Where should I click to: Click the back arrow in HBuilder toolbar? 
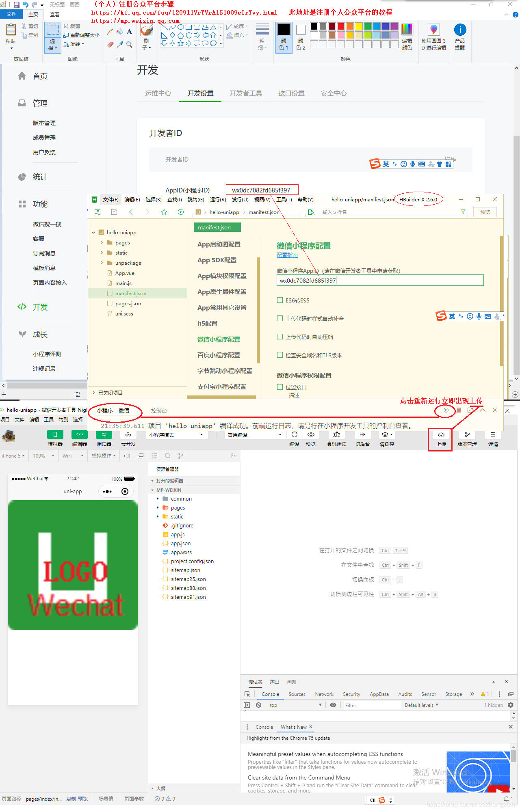click(131, 212)
